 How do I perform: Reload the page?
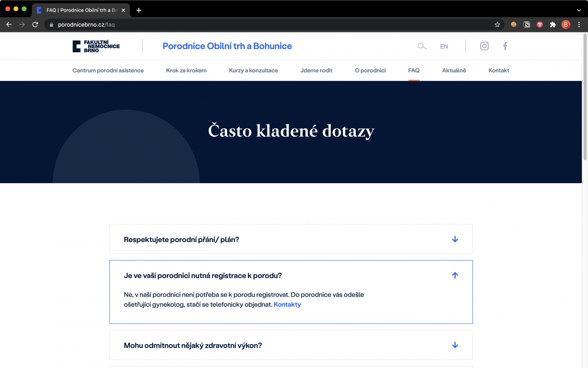[x=35, y=25]
